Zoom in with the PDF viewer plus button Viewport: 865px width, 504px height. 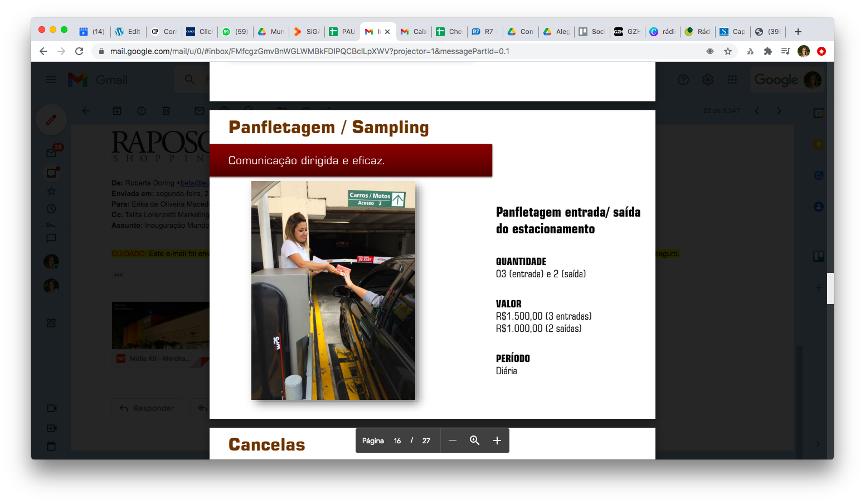pos(497,441)
